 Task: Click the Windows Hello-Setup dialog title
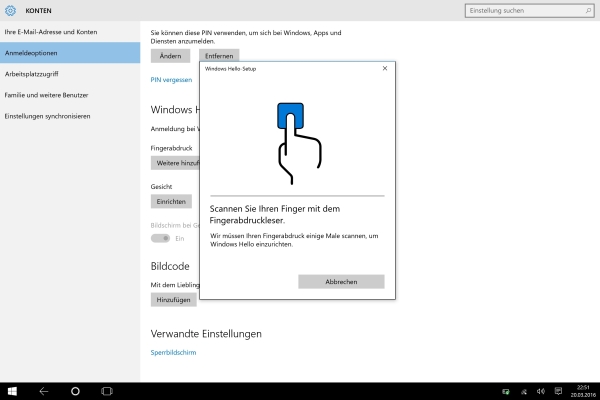pyautogui.click(x=230, y=69)
